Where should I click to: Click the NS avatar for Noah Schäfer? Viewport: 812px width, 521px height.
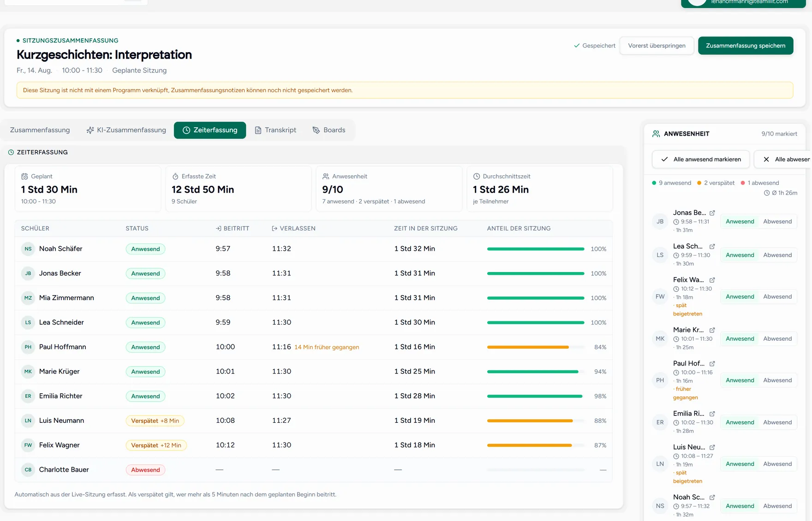click(28, 249)
